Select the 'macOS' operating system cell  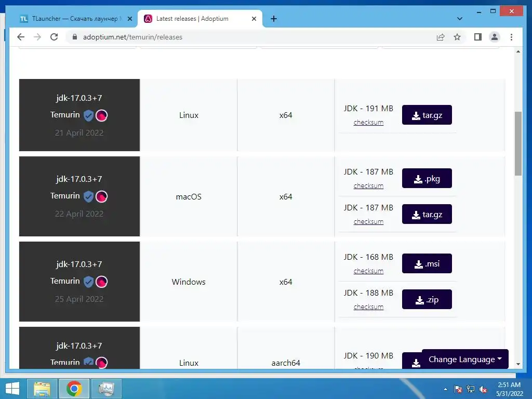pos(189,196)
